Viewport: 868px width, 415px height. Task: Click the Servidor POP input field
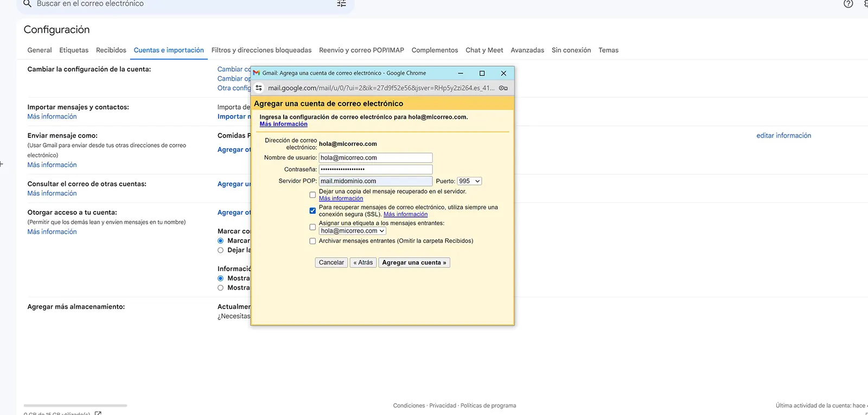tap(375, 181)
